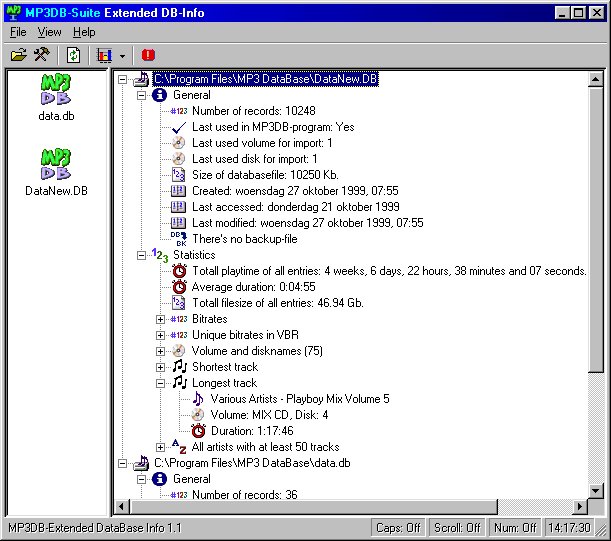611x541 pixels.
Task: Open the File menu
Action: pos(18,32)
